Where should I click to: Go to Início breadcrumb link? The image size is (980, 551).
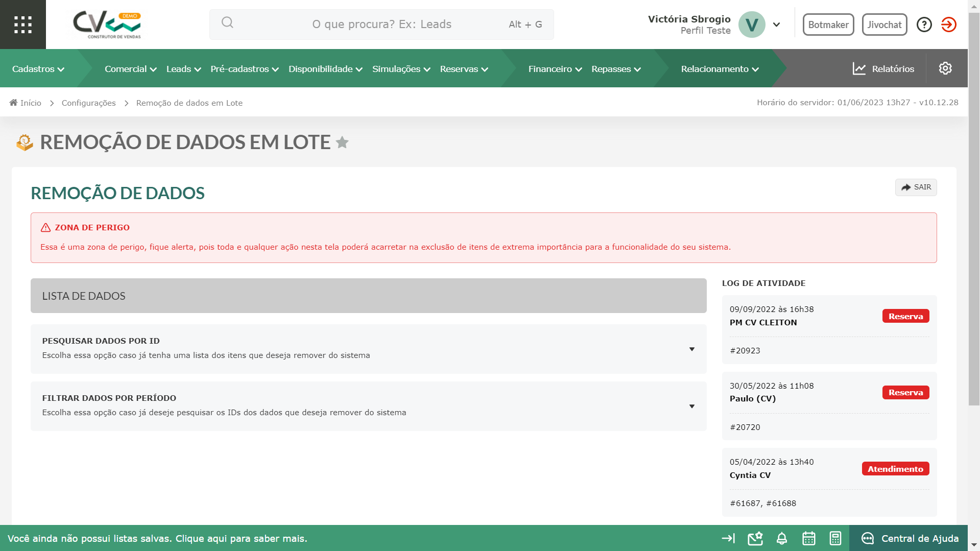(x=31, y=103)
